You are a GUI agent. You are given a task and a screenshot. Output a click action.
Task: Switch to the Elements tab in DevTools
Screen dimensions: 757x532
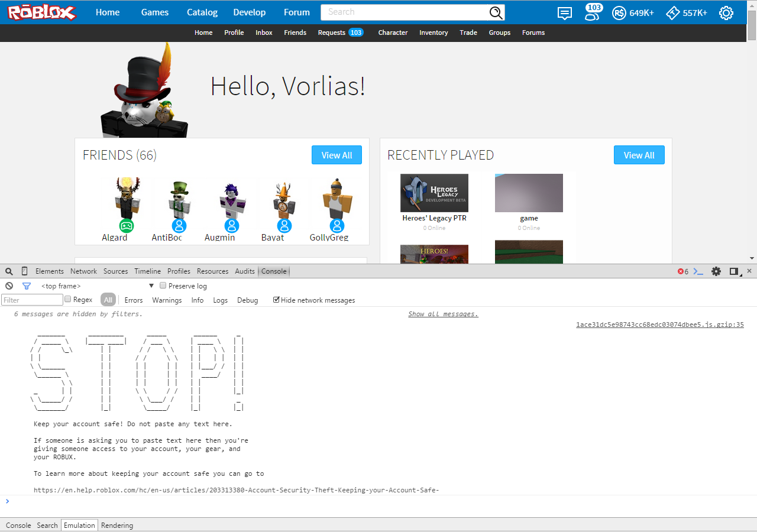pyautogui.click(x=50, y=271)
